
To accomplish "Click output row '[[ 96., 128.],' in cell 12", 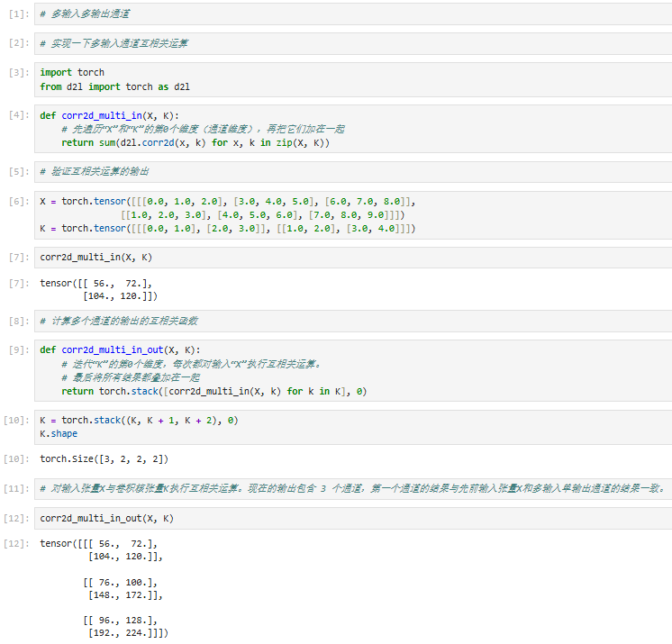I will [x=121, y=621].
